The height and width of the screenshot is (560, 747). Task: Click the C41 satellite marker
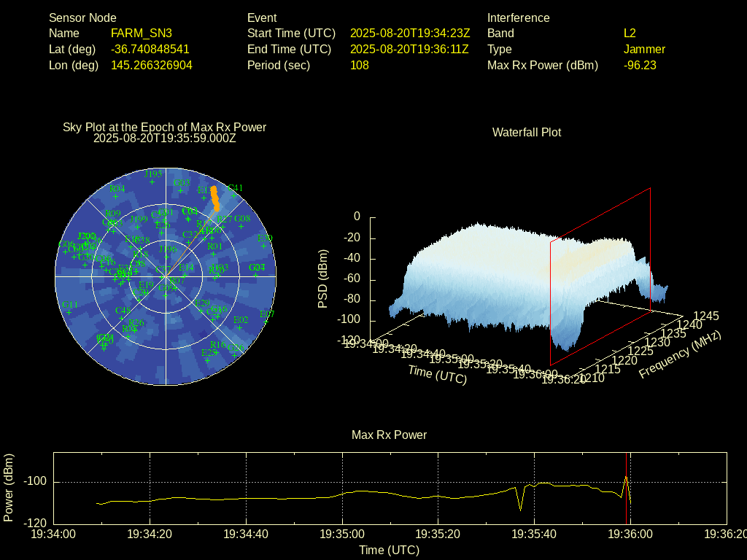pos(235,195)
